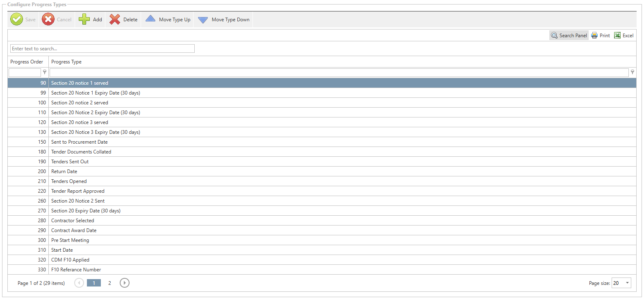Viewport: 644px width, 300px height.
Task: Click the next page arrow button
Action: [125, 283]
